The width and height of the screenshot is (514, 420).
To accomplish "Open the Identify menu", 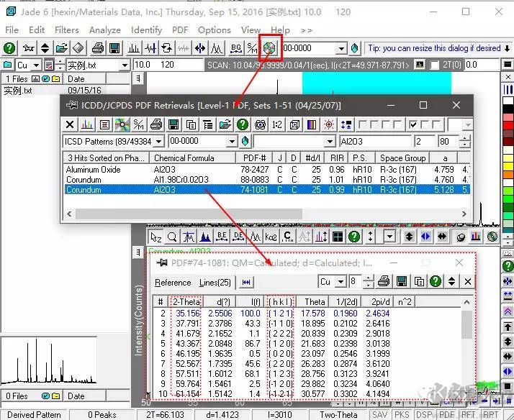I will click(x=147, y=30).
